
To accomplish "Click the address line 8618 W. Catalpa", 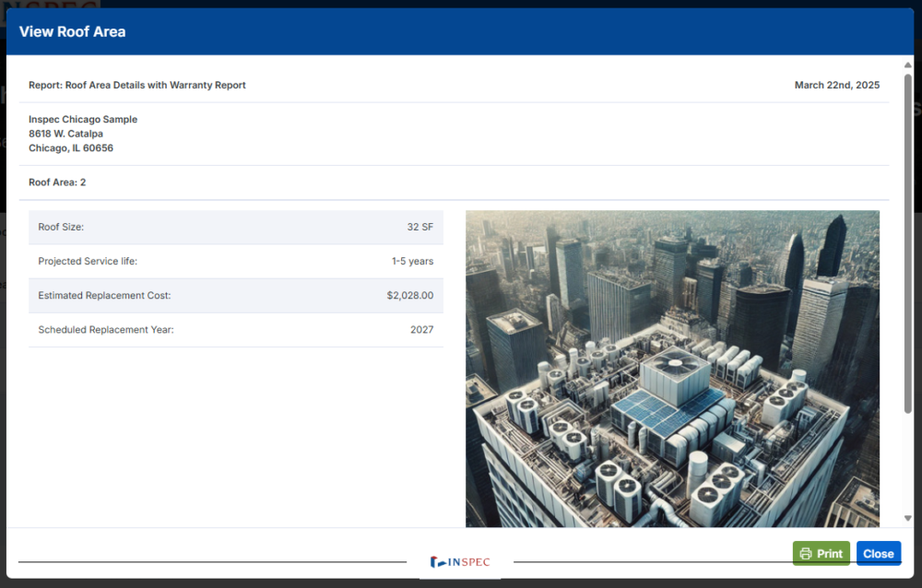I will click(65, 134).
